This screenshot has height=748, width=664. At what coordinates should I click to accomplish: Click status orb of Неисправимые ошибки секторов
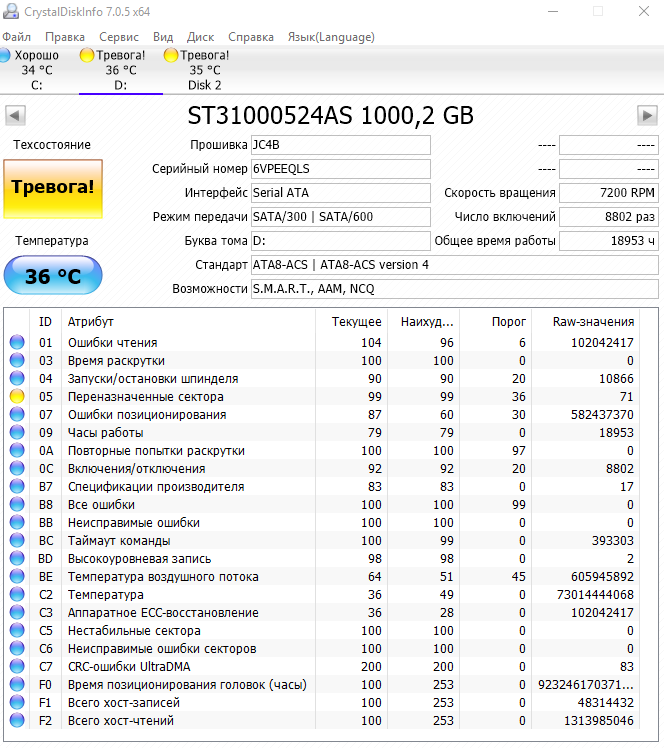click(17, 648)
